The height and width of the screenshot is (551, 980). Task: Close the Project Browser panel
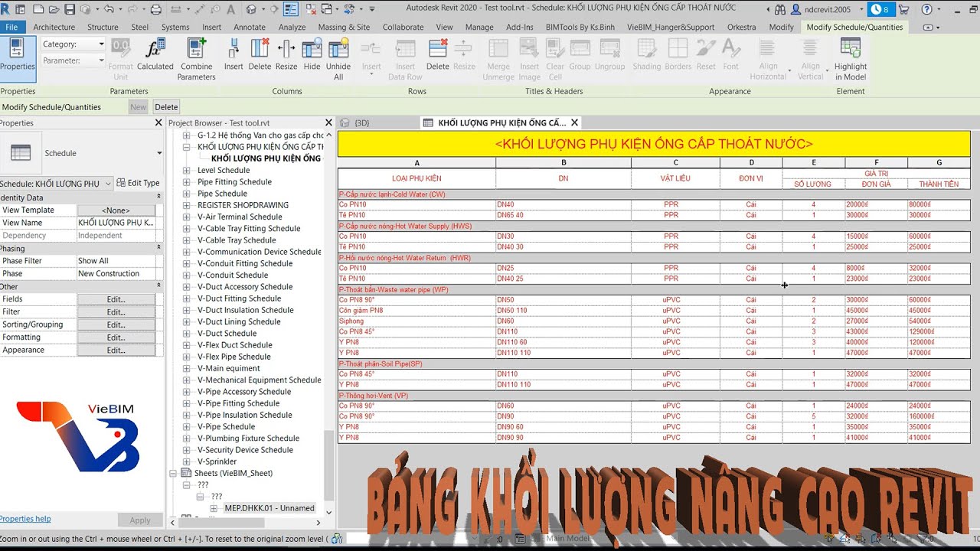point(328,122)
